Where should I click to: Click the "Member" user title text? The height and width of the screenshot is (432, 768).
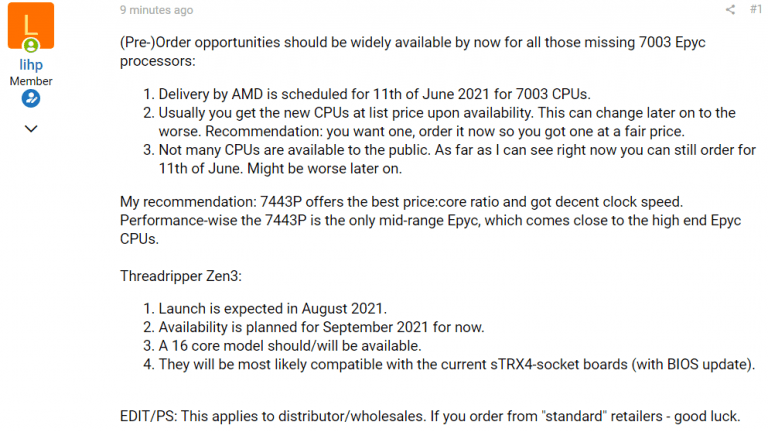30,81
